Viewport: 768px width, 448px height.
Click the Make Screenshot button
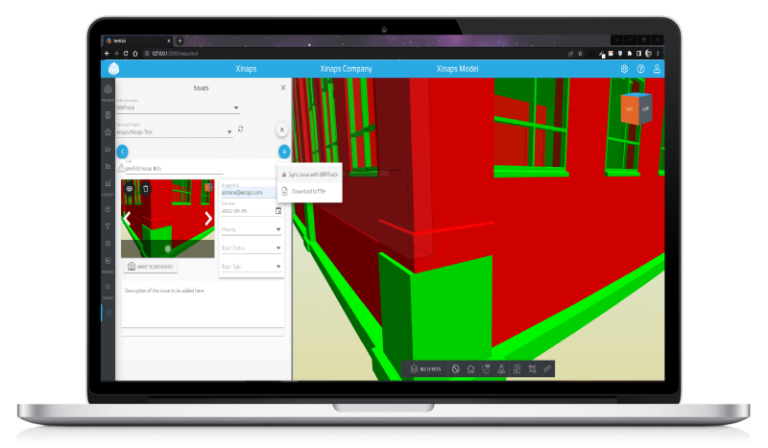[151, 266]
